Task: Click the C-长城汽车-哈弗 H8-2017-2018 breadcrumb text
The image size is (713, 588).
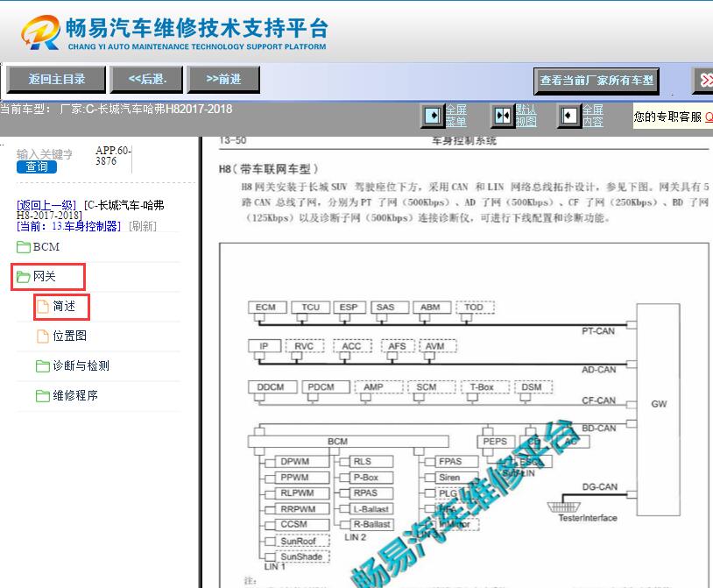Action: tap(91, 209)
